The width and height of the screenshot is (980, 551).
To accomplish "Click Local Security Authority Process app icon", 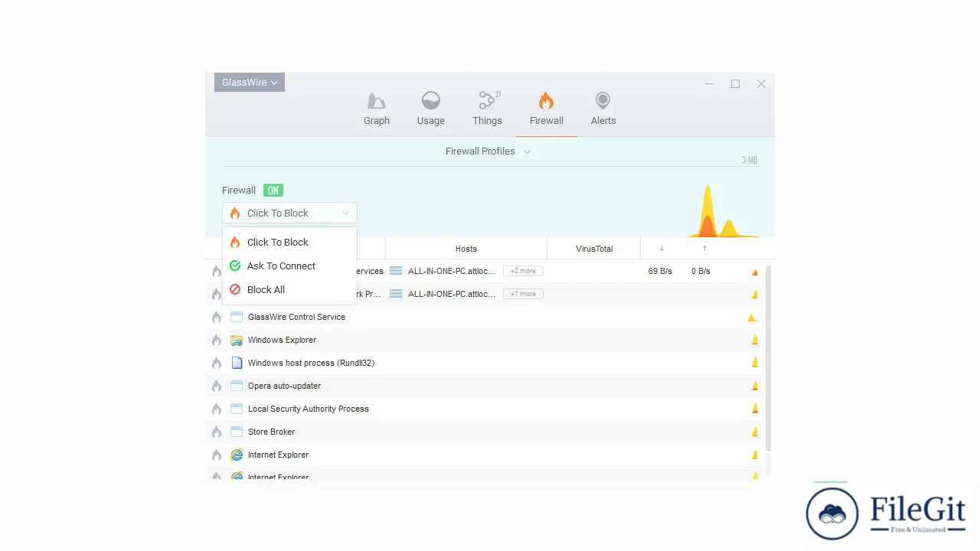I will 237,409.
